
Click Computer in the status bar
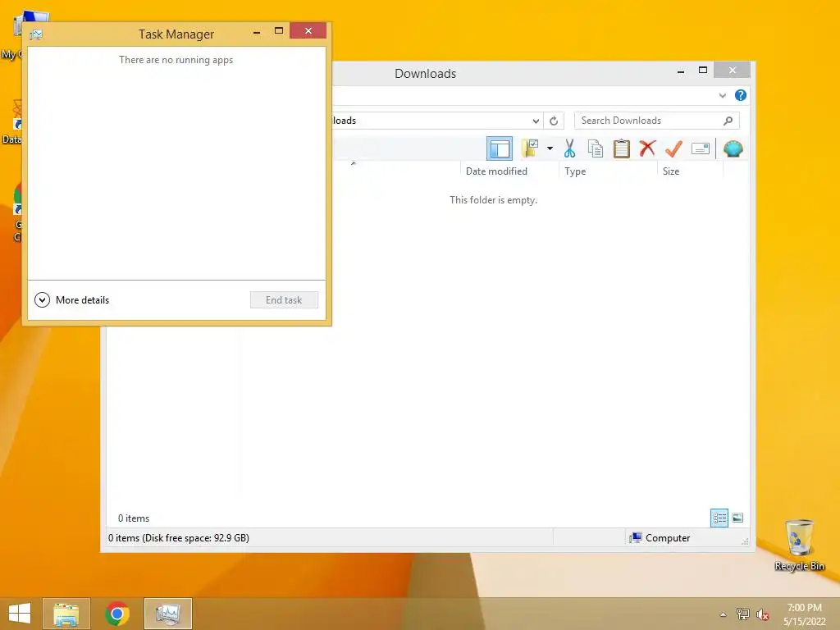tap(660, 538)
